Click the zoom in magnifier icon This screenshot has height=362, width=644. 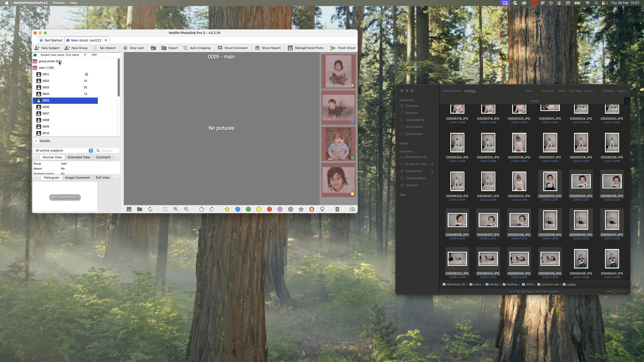click(x=176, y=209)
